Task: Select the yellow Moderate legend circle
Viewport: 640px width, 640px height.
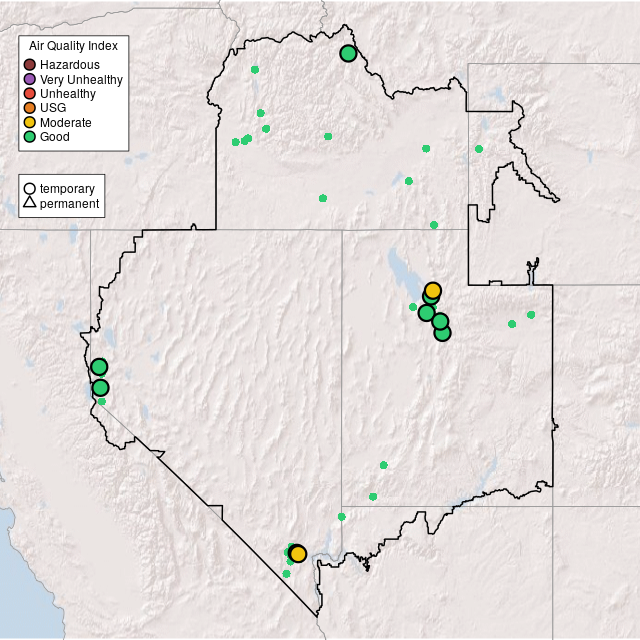Action: [30, 122]
